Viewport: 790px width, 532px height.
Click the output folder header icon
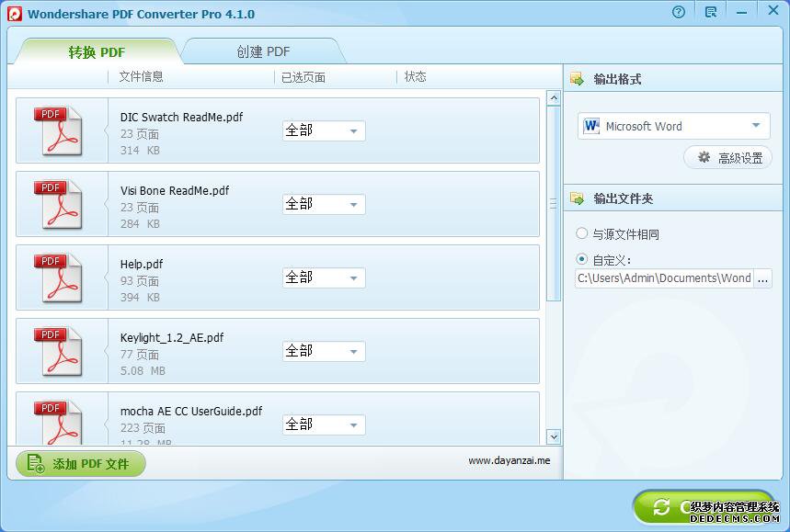(577, 198)
